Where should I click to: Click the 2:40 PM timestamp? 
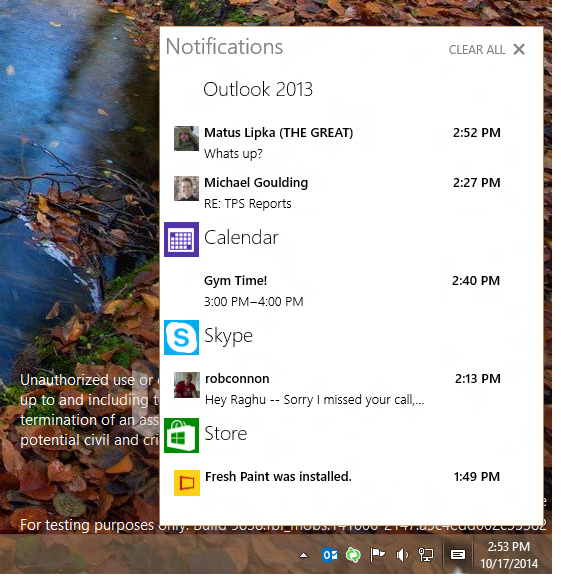[x=476, y=281]
